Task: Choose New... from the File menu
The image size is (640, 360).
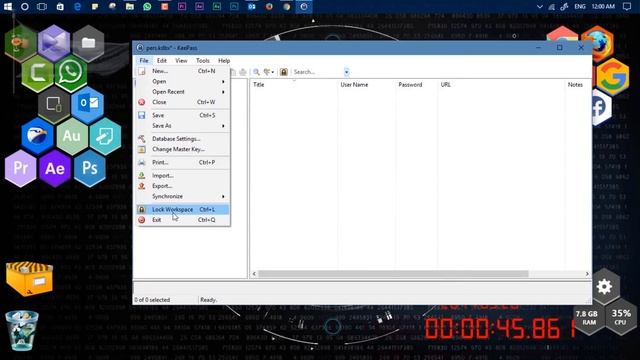Action: point(183,71)
